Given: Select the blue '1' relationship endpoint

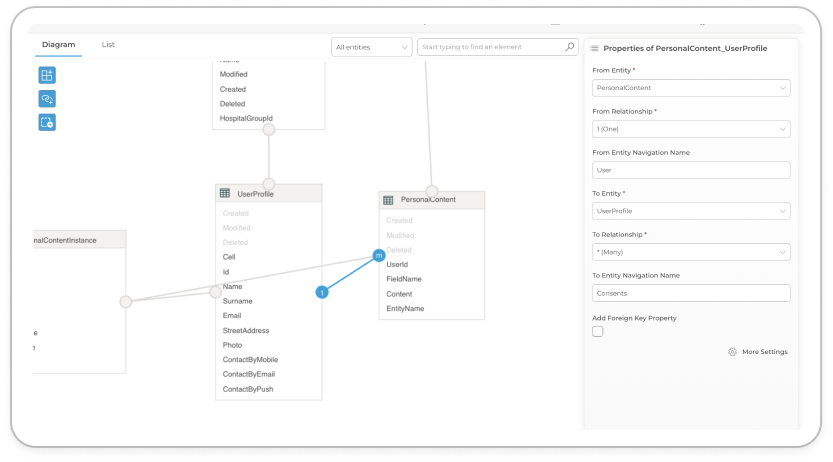Looking at the screenshot, I should (x=322, y=292).
